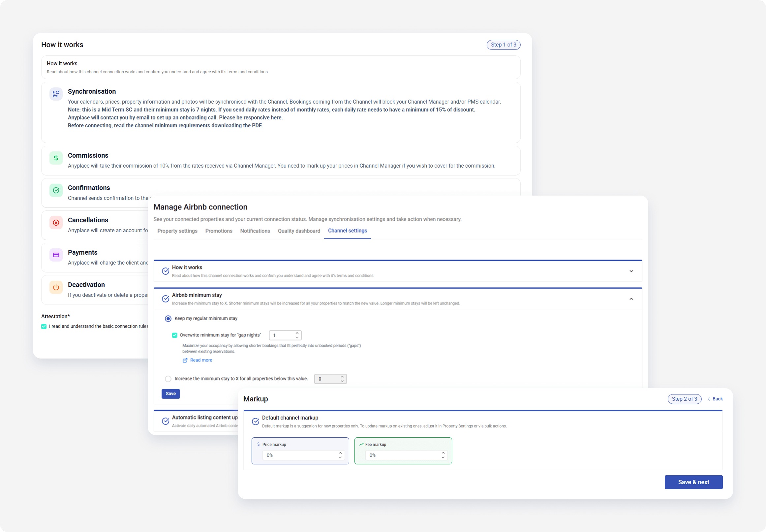766x532 pixels.
Task: Increase gap nights value with up arrow
Action: pos(297,333)
